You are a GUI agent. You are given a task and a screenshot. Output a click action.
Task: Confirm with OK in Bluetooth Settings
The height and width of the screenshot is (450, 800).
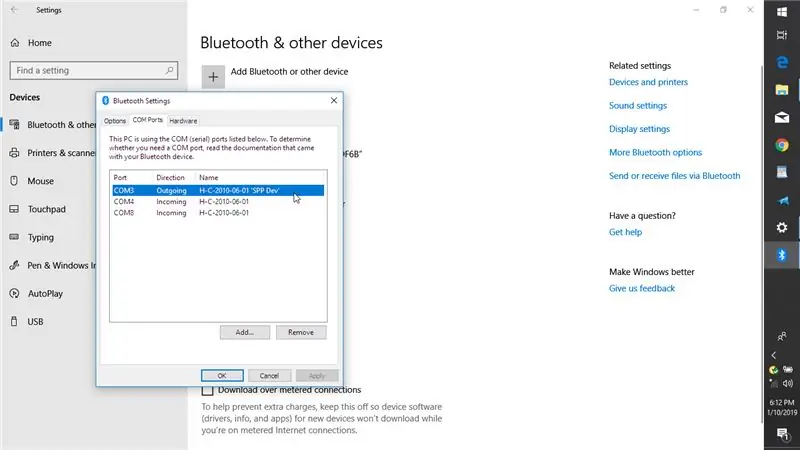click(222, 376)
